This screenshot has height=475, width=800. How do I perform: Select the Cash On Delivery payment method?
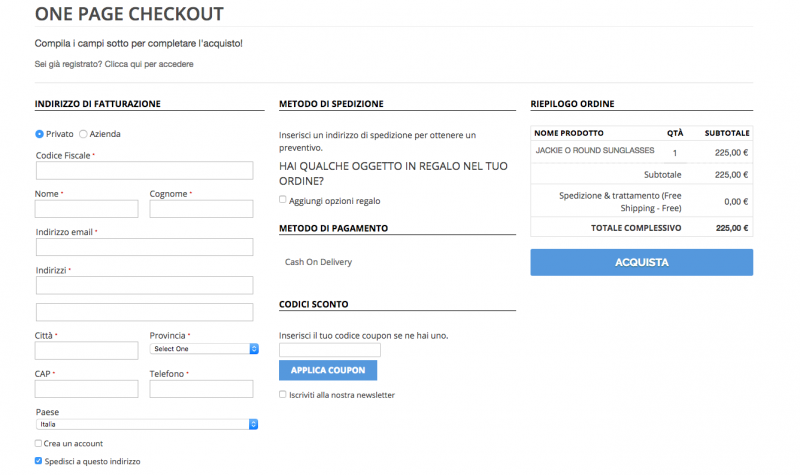[318, 262]
